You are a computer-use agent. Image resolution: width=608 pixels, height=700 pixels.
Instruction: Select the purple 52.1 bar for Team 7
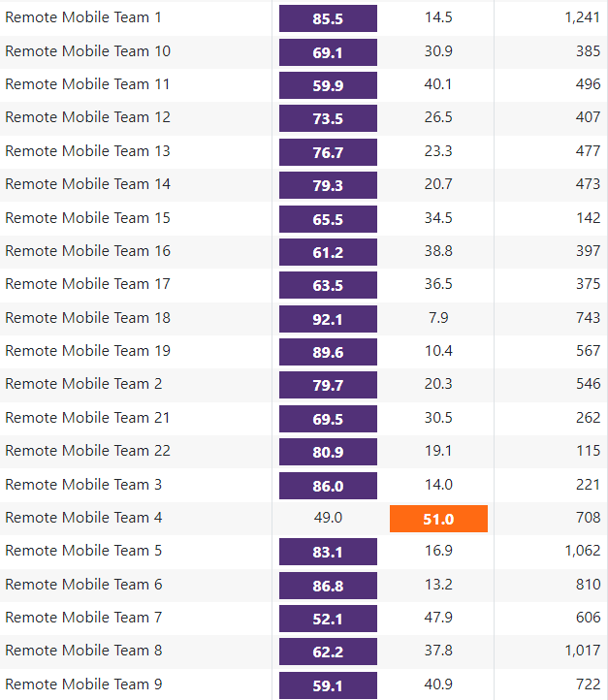(x=328, y=619)
